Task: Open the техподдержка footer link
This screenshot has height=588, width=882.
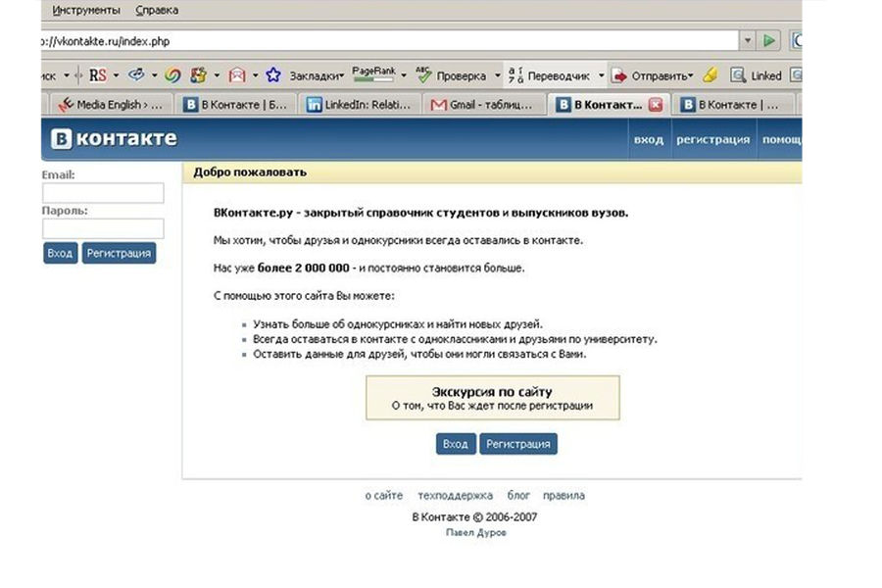Action: (x=455, y=496)
